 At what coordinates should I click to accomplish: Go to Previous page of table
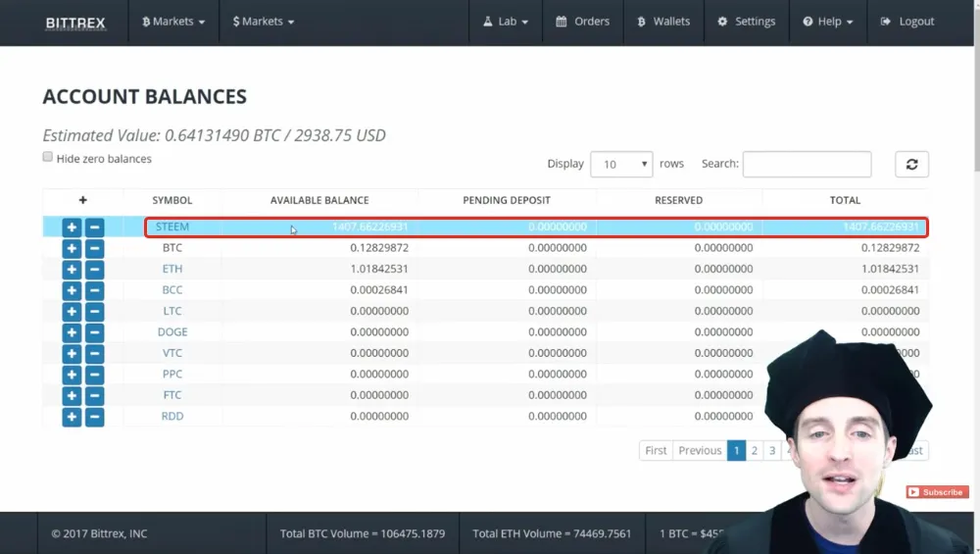click(x=700, y=450)
